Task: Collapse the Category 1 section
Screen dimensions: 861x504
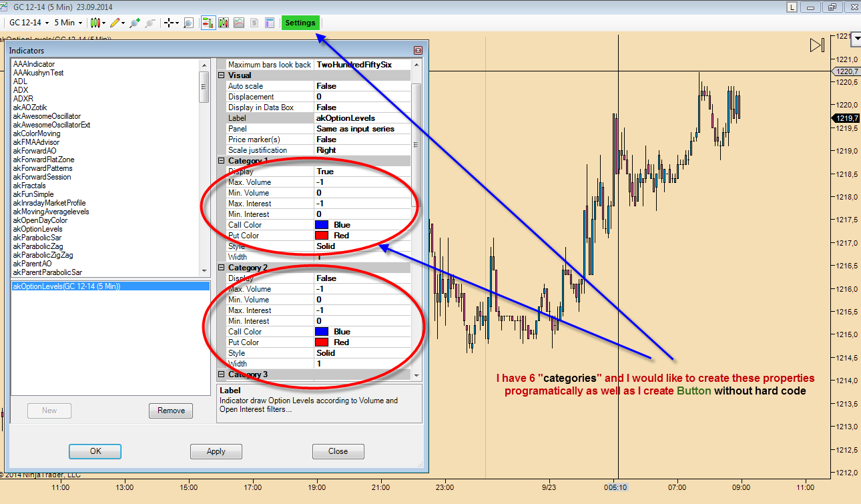Action: point(222,161)
